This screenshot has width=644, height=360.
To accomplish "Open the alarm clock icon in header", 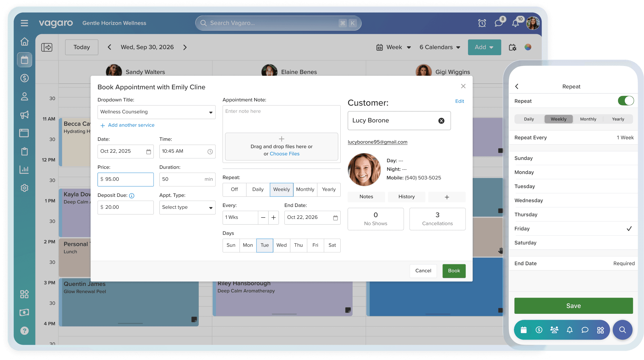I will point(482,23).
